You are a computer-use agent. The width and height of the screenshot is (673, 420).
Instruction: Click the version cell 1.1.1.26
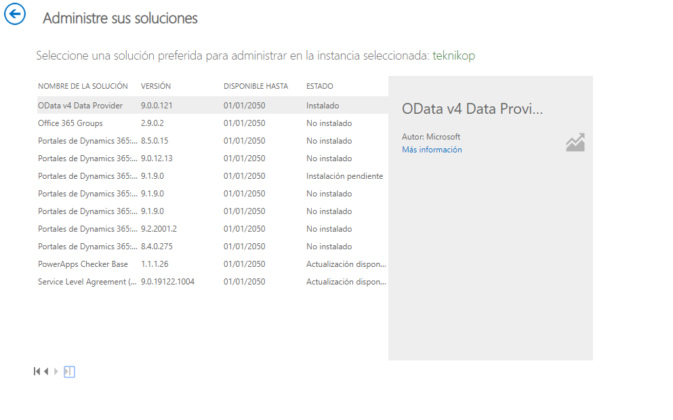155,264
